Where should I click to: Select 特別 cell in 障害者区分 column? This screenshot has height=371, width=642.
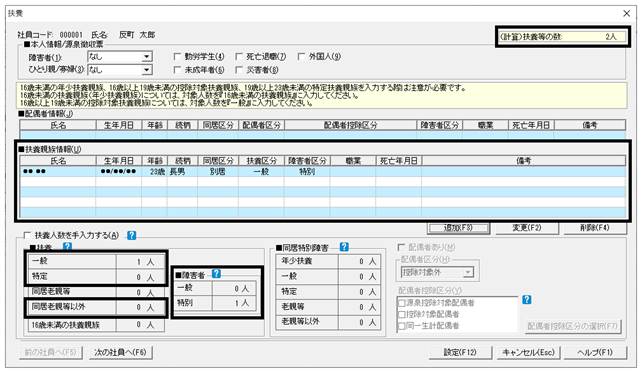(x=307, y=172)
